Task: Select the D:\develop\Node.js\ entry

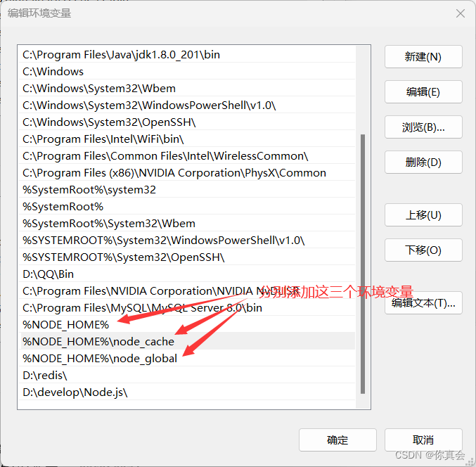Action: tap(187, 392)
